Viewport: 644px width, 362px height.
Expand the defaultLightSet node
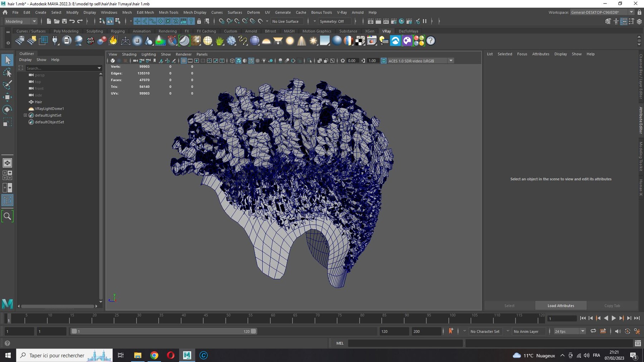(25, 115)
